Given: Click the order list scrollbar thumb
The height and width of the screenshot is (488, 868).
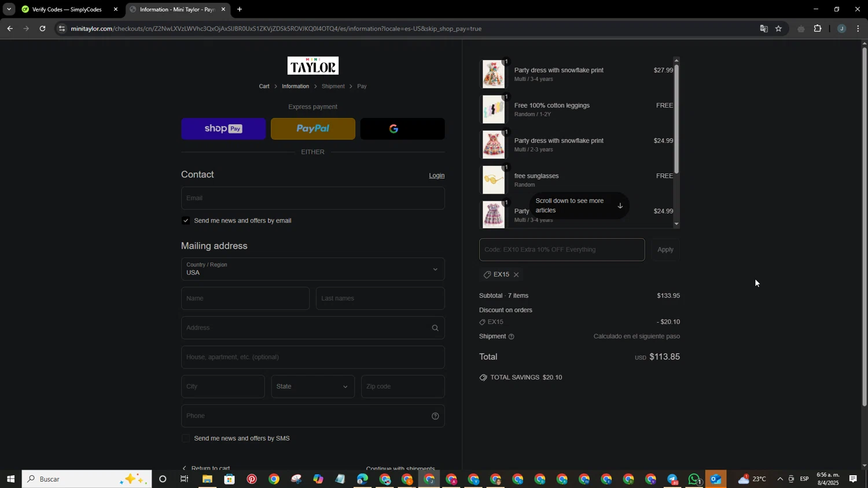Looking at the screenshot, I should 676,119.
